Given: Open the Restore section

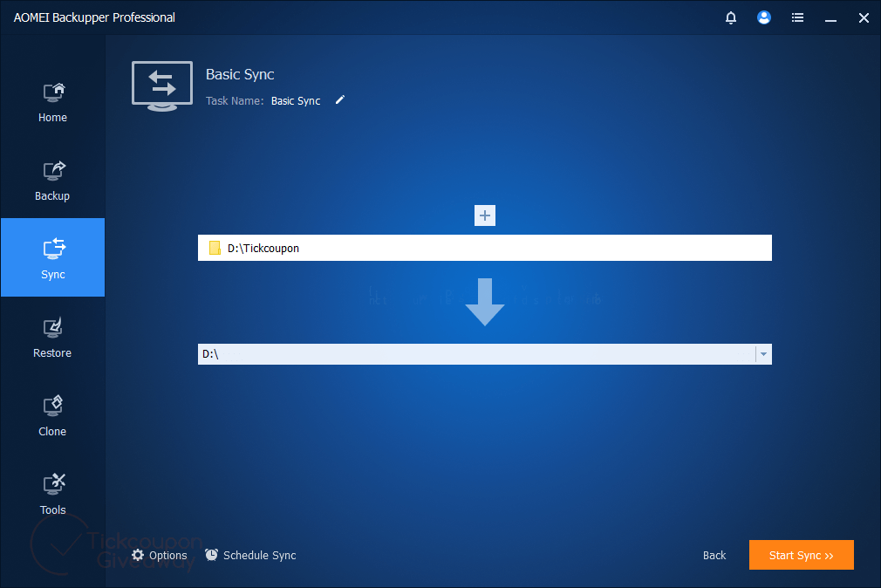Looking at the screenshot, I should point(52,336).
